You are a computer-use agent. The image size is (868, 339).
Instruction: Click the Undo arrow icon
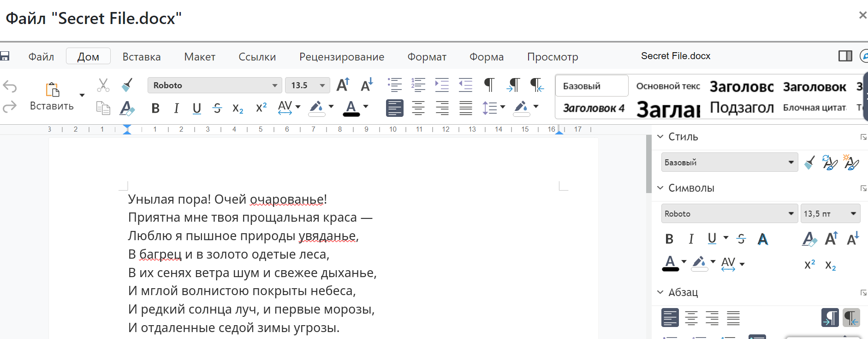[10, 86]
